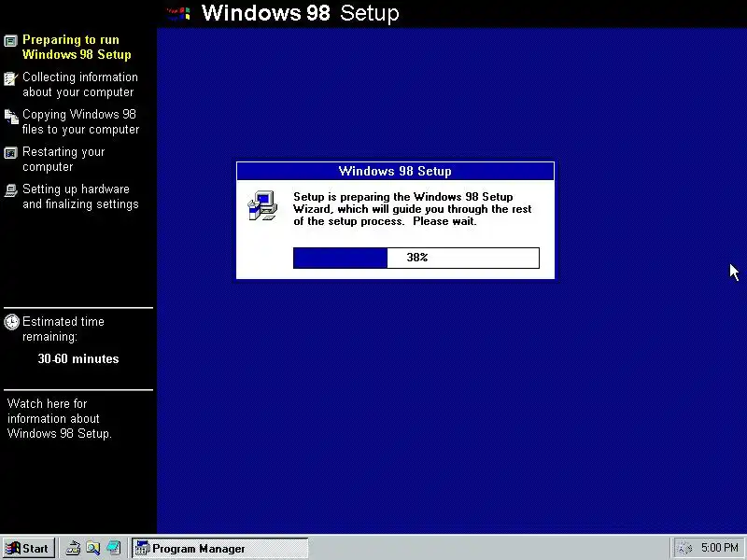Viewport: 747px width, 560px height.
Task: Click the setup progress bar at 38%
Action: 416,258
